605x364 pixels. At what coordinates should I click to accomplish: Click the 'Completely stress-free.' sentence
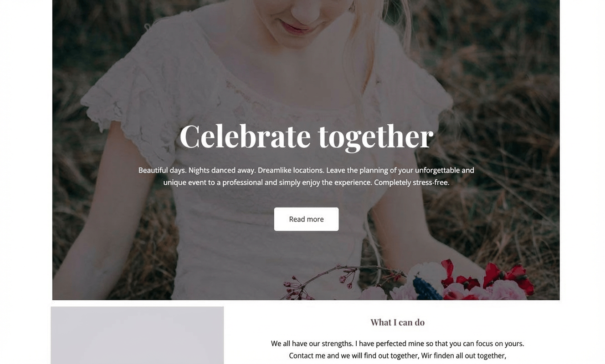412,182
